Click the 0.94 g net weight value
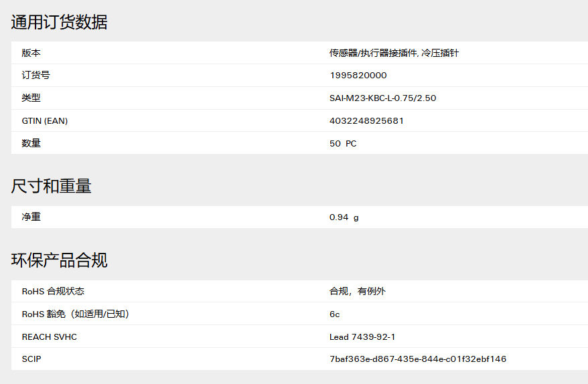Viewport: 588px width, 384px height. pyautogui.click(x=344, y=217)
